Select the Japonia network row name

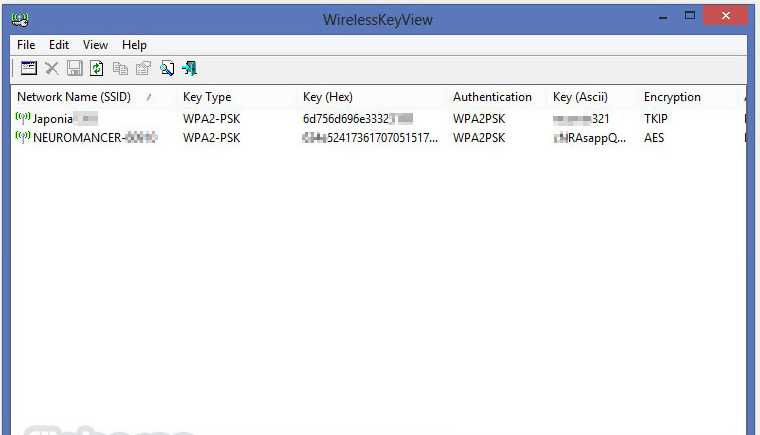65,119
